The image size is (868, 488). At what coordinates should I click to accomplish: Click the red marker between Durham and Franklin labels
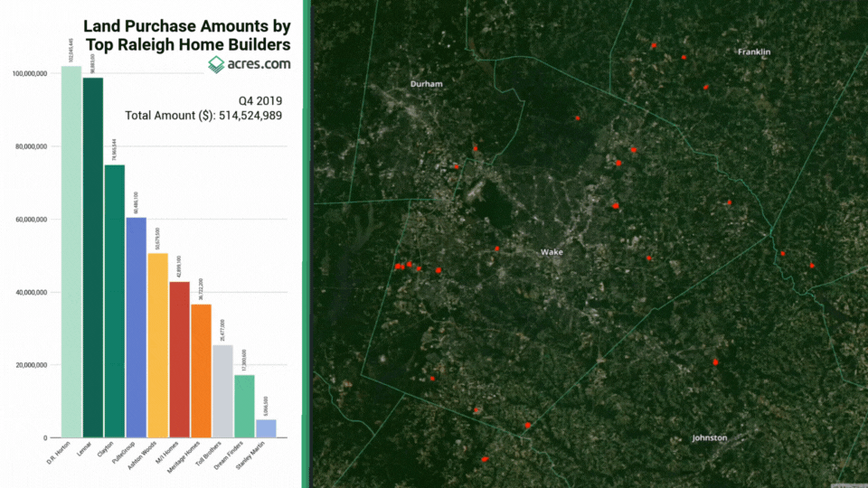tap(578, 117)
